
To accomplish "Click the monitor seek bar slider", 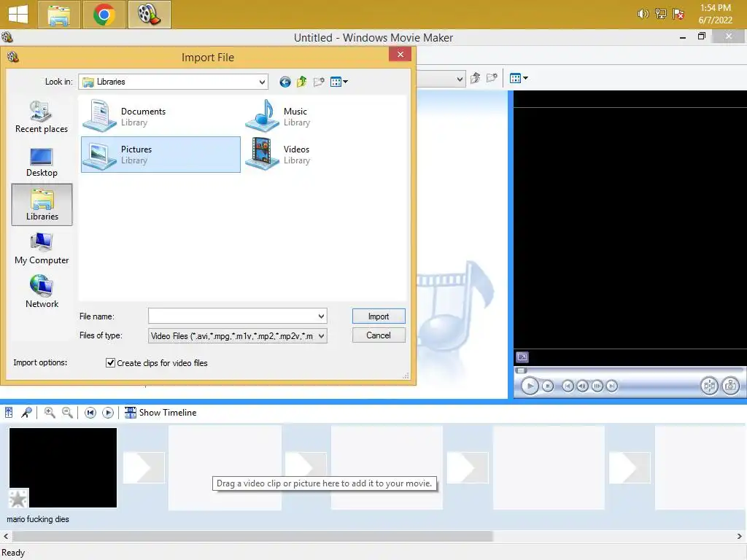I will point(521,370).
